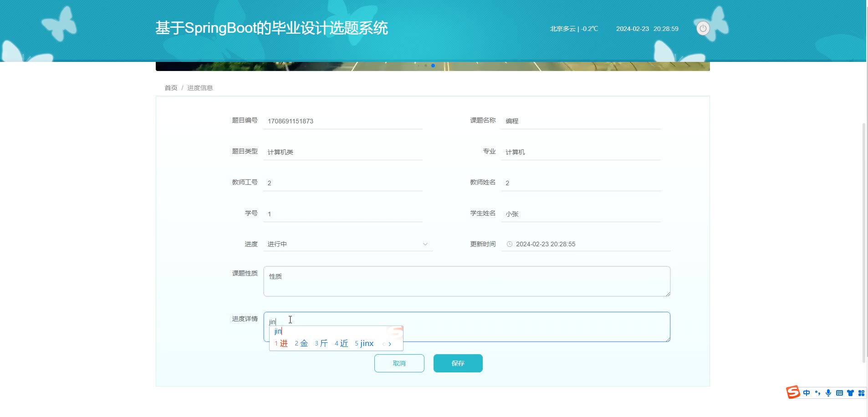Toggle Chinese/English mode 中 indicator

807,393
